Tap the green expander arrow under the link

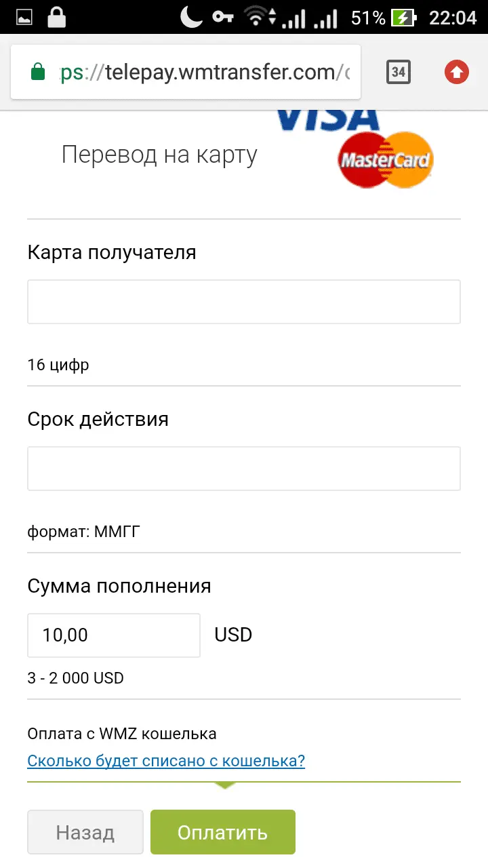pos(225,785)
